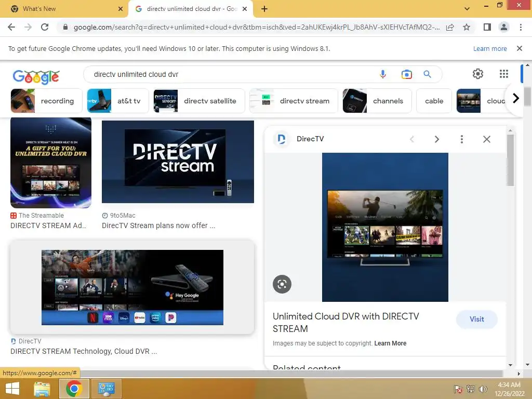Dismiss the Chrome update notification bar

[x=520, y=48]
